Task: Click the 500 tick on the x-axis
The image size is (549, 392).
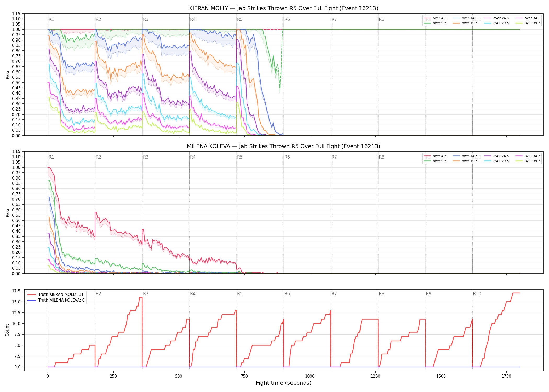Action: click(x=179, y=376)
